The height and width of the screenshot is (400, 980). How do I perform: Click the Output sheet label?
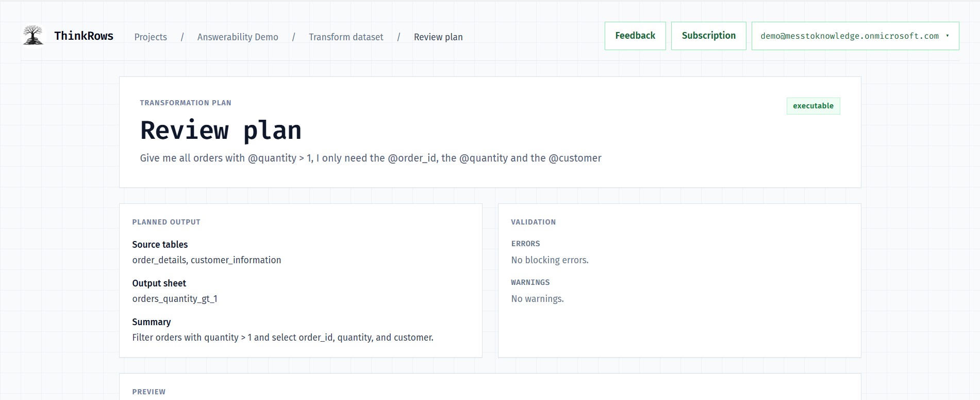tap(159, 283)
